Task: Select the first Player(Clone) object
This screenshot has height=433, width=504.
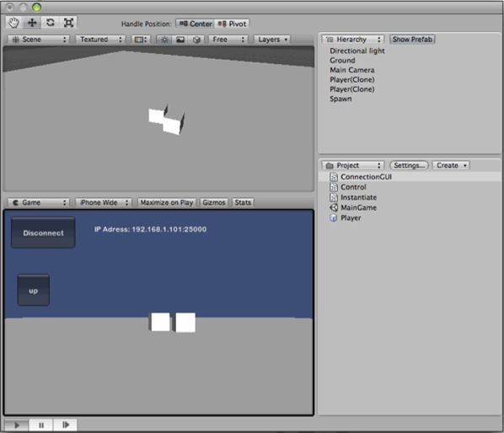Action: click(352, 80)
